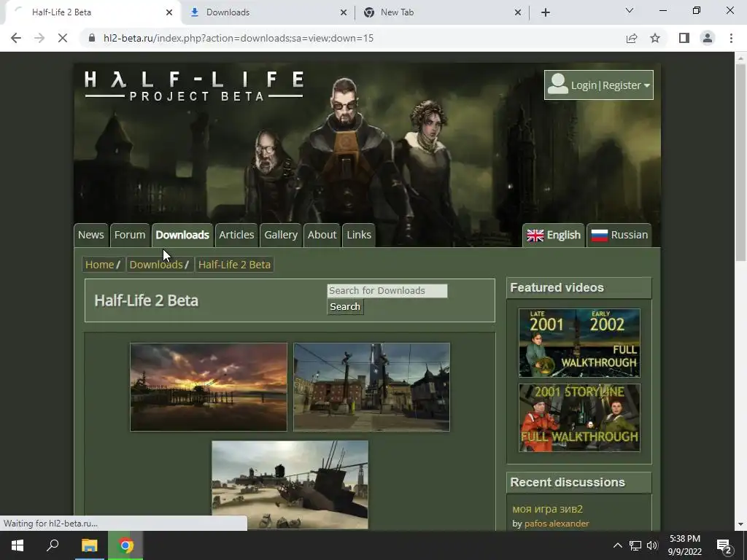Switch to the Downloads browser tab
The height and width of the screenshot is (560, 747).
(268, 12)
